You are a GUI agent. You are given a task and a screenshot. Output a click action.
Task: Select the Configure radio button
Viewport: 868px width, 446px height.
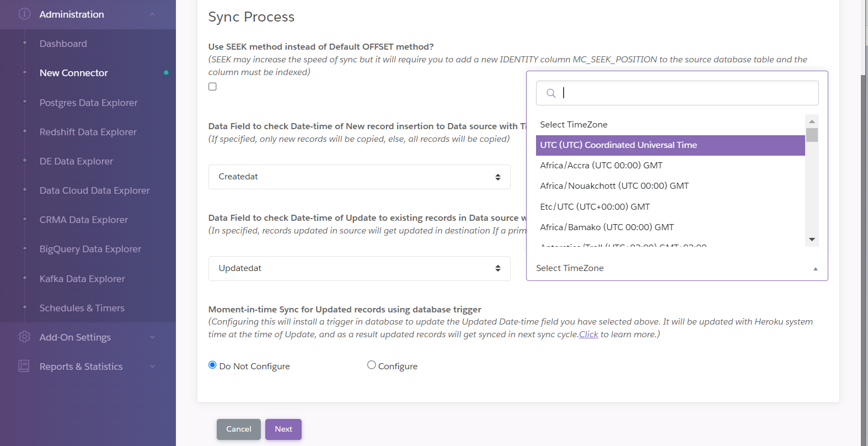tap(371, 365)
